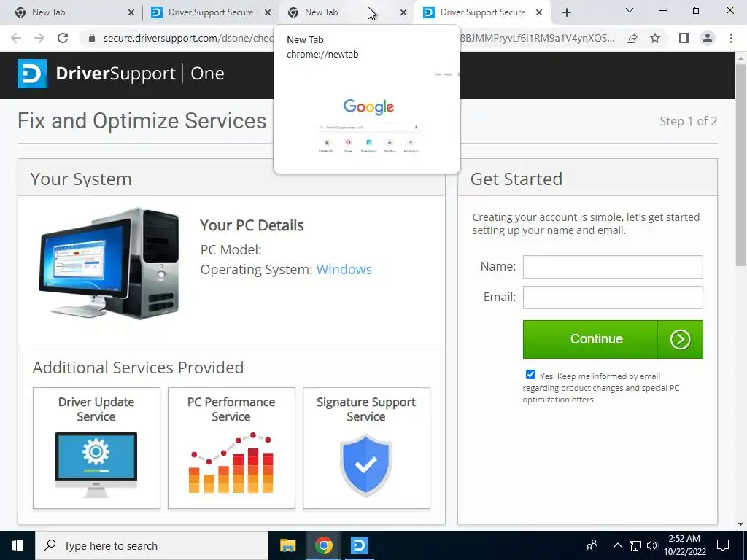Bookmark this page with star icon

pyautogui.click(x=655, y=38)
